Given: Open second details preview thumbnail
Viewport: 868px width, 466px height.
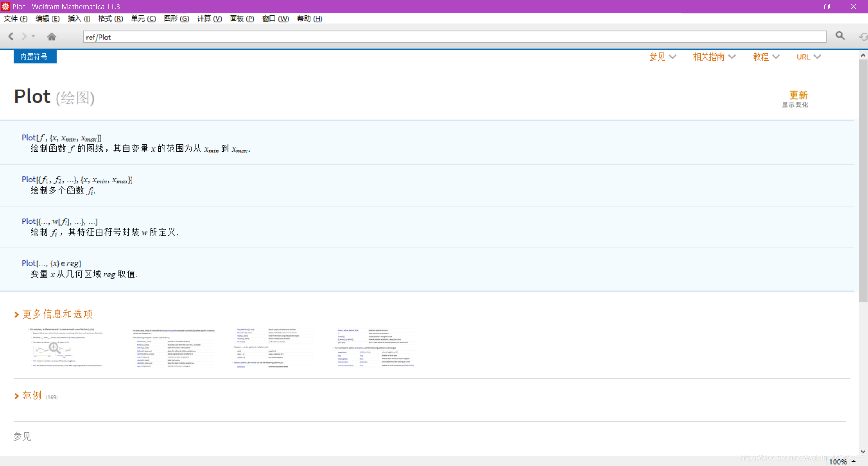Looking at the screenshot, I should pos(173,347).
